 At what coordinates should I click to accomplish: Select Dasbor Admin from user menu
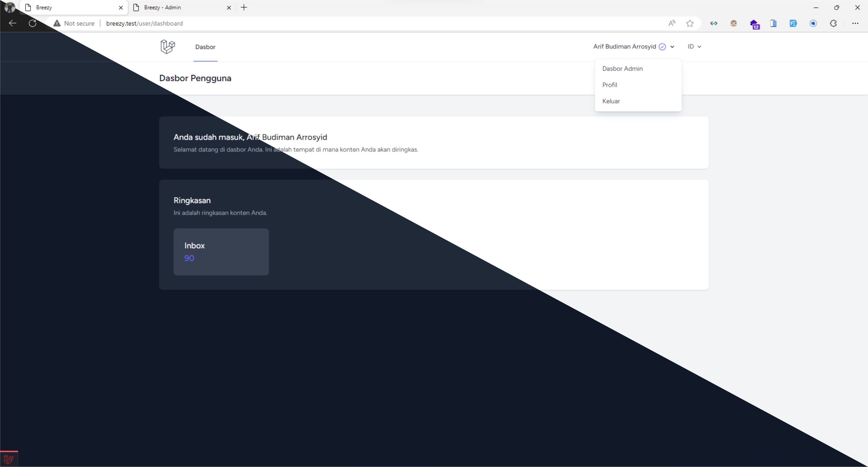point(622,68)
